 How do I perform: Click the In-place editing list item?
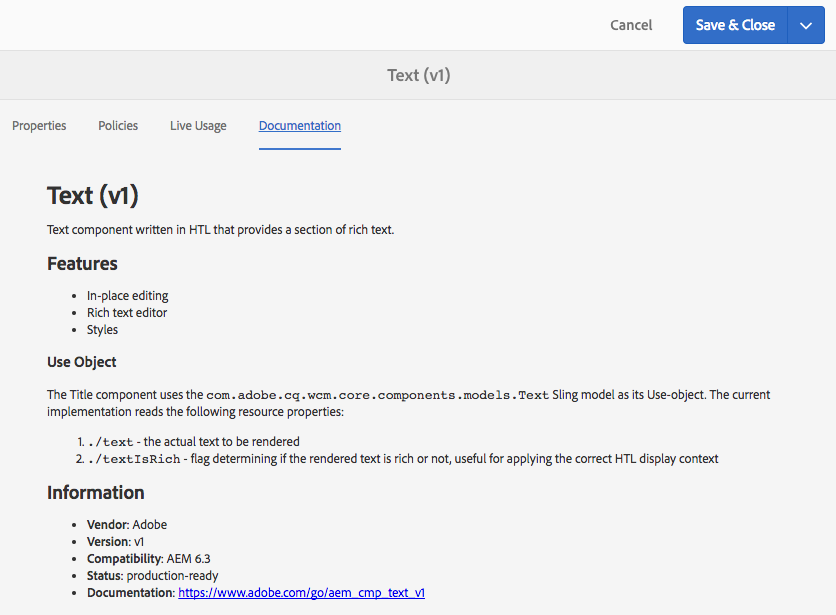pyautogui.click(x=127, y=296)
